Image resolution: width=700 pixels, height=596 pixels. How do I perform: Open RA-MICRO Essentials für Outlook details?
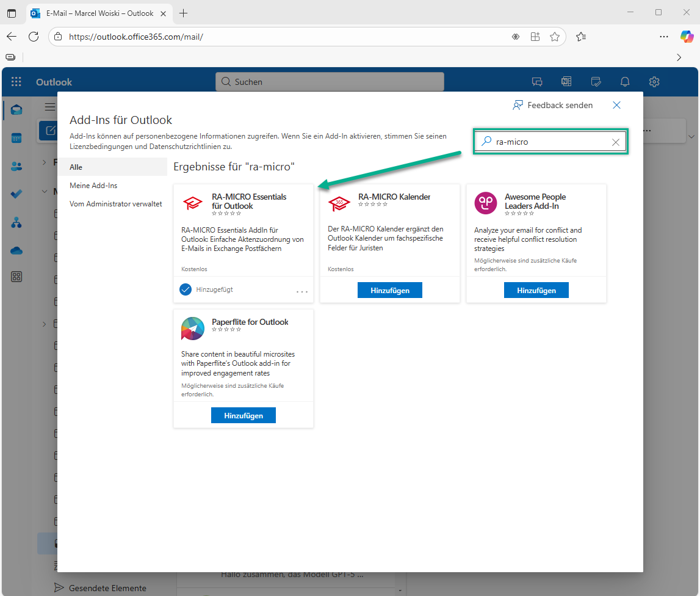pyautogui.click(x=249, y=201)
